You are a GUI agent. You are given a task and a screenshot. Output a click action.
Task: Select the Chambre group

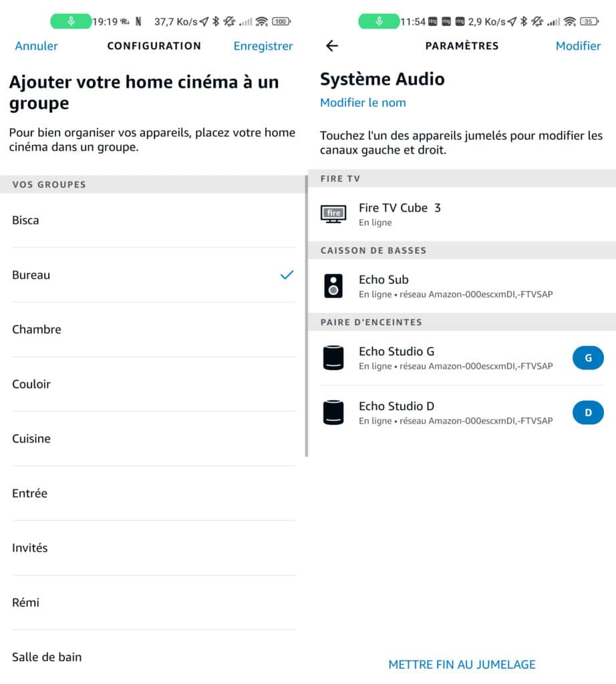(x=154, y=329)
